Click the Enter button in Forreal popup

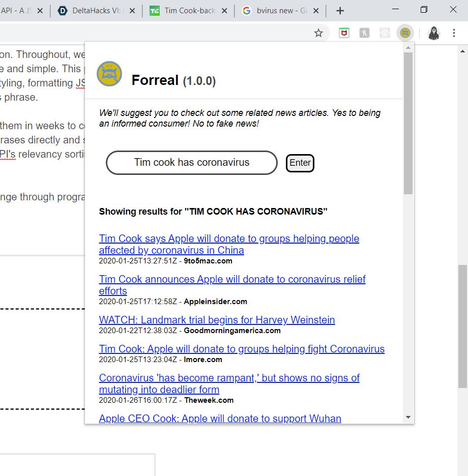click(x=300, y=163)
